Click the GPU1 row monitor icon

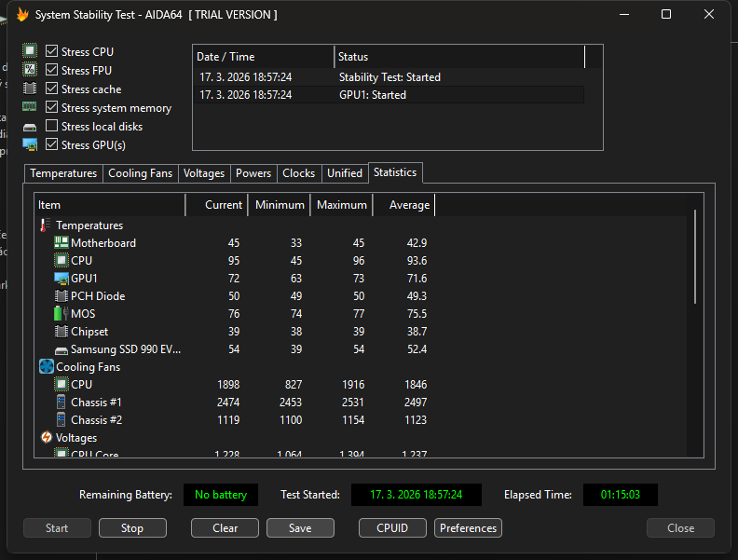(x=61, y=279)
